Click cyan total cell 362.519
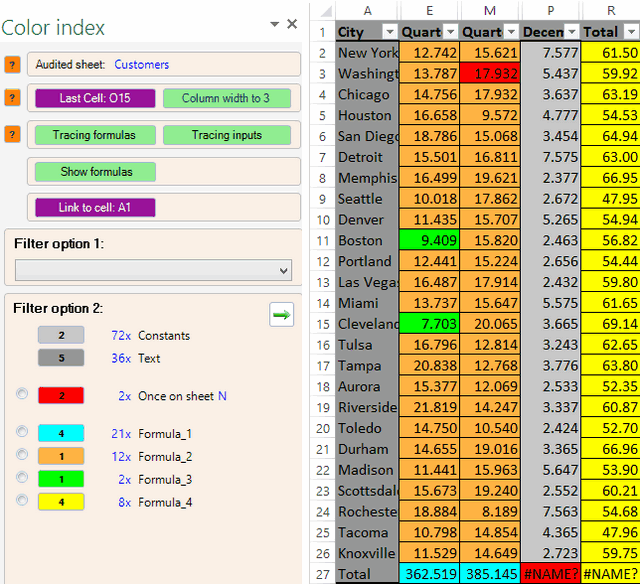The height and width of the screenshot is (584, 640). (429, 574)
